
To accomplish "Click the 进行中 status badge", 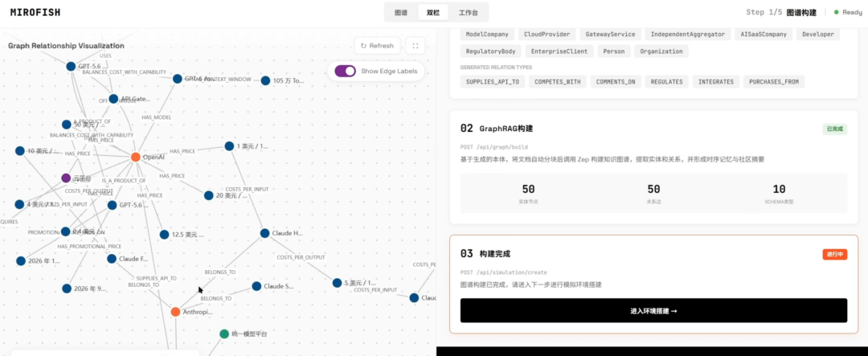I will 835,254.
